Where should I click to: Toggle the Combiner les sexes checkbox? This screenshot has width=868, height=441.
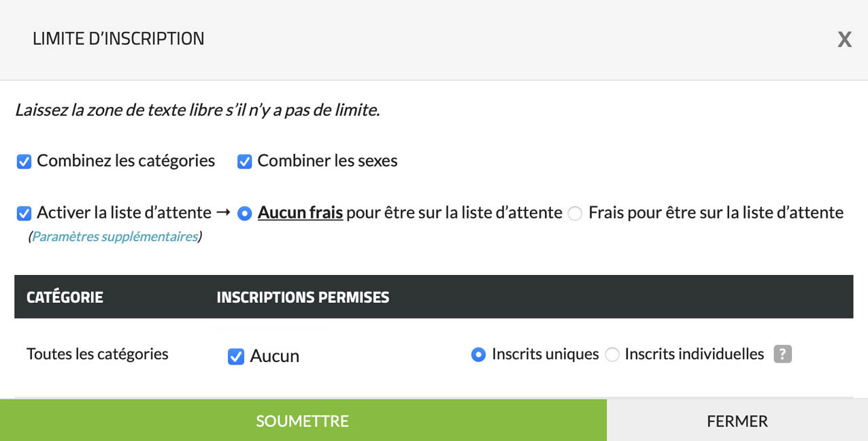click(245, 162)
